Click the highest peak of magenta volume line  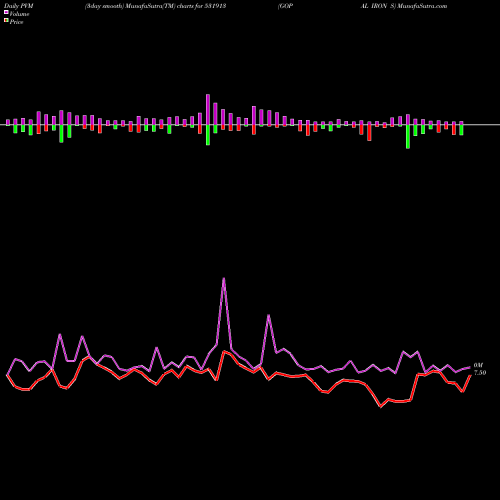(224, 279)
